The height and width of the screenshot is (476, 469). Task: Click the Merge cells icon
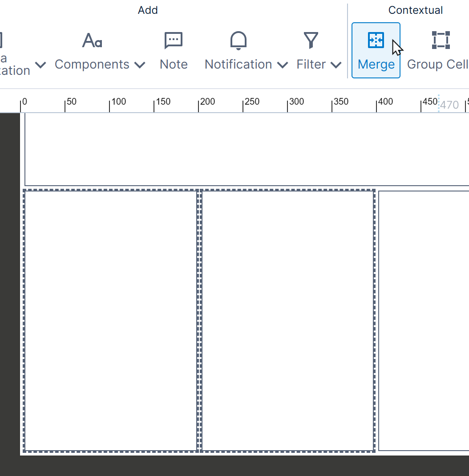(x=376, y=40)
